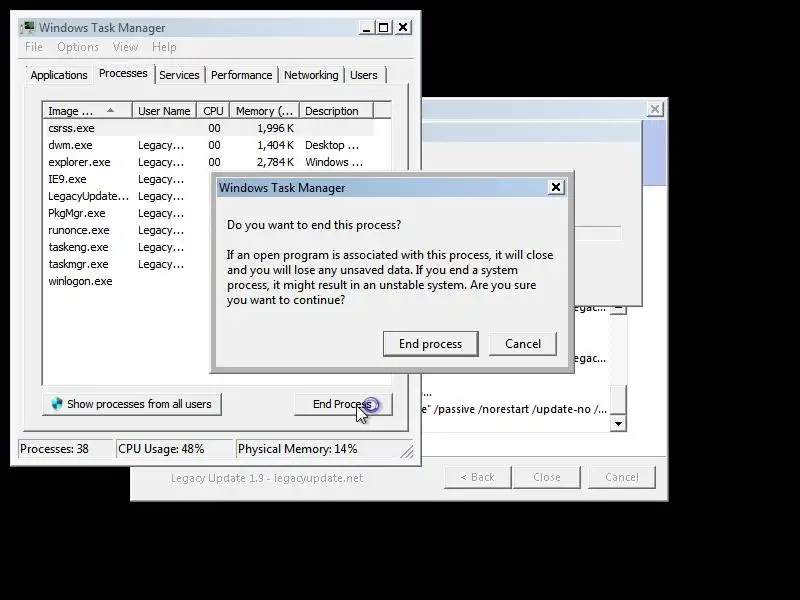Click the /passive /norestart log line

514,409
